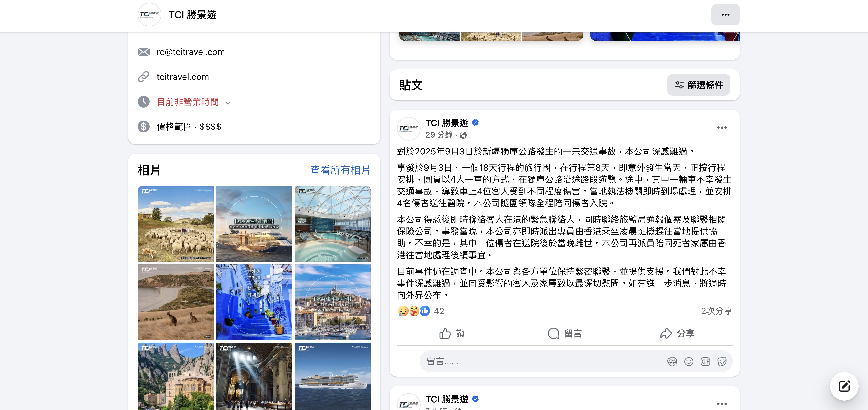Image resolution: width=868 pixels, height=410 pixels.
Task: Click 留言 to comment on post
Action: [564, 333]
